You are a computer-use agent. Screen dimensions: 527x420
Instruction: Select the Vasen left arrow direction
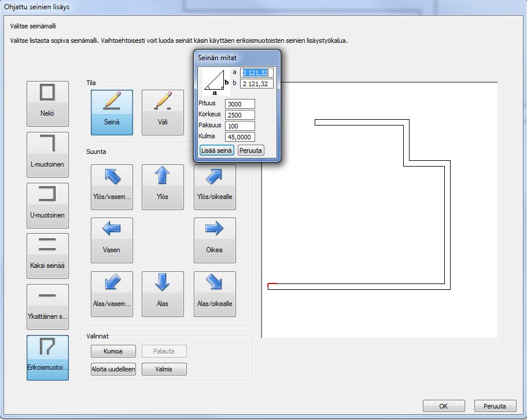click(x=112, y=240)
